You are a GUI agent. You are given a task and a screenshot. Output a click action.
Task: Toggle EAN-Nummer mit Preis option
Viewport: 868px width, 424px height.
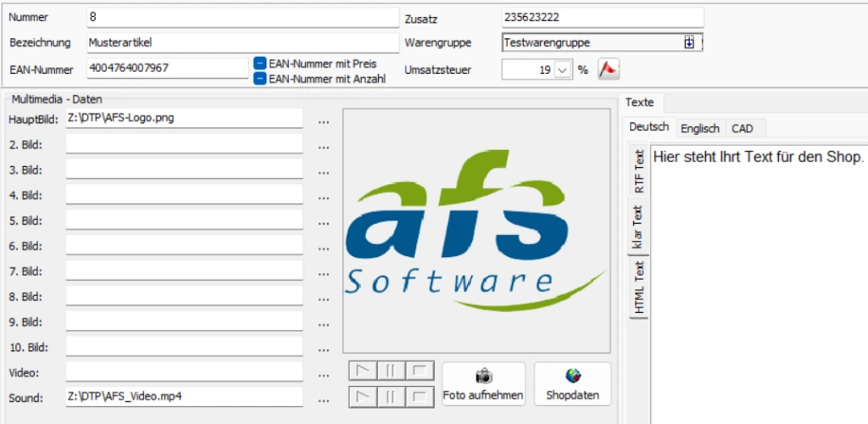click(x=260, y=63)
